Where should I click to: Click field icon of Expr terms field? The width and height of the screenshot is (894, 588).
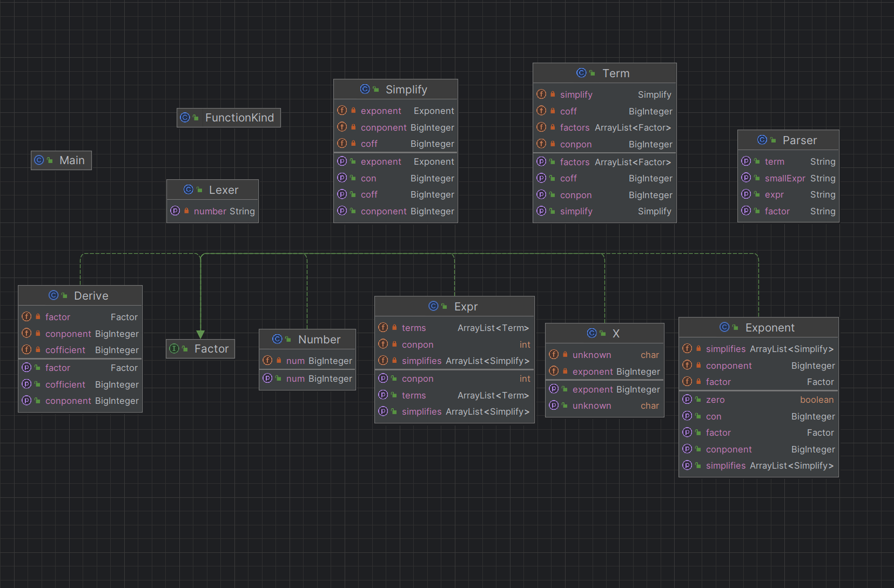click(383, 327)
